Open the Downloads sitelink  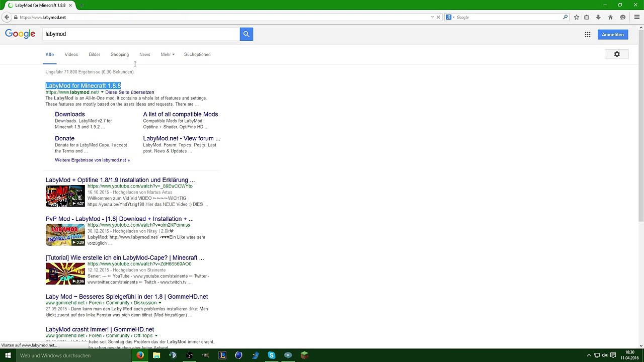(x=70, y=114)
